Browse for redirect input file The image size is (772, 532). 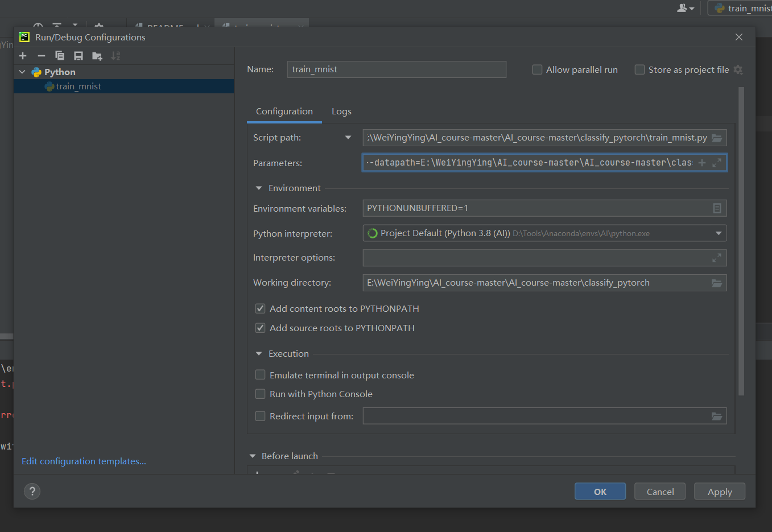717,416
